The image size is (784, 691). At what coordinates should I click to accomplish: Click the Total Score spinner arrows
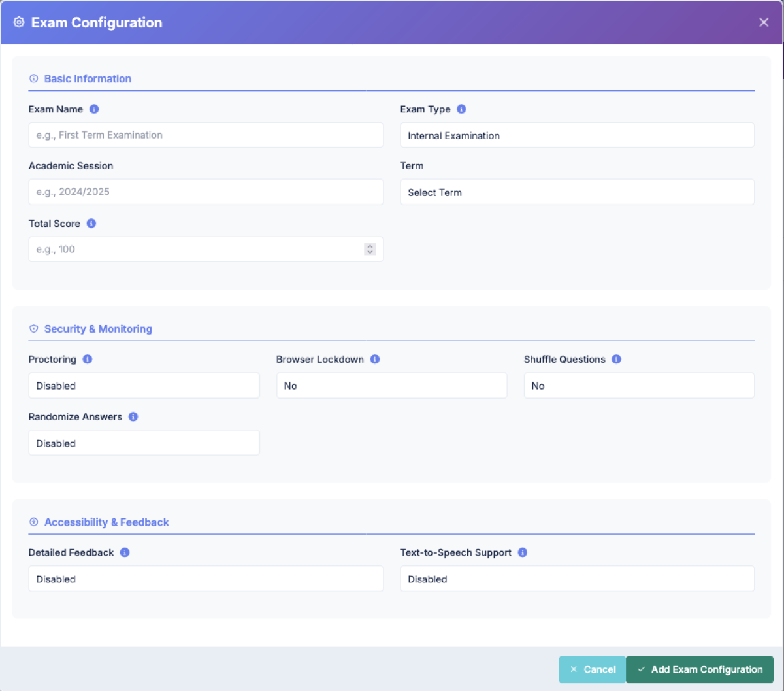point(370,249)
